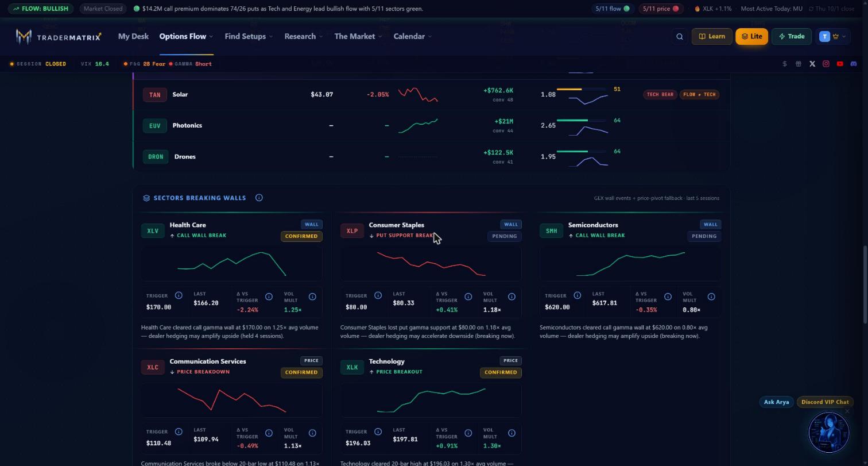Click the 5/11 flow pill

pyautogui.click(x=613, y=9)
